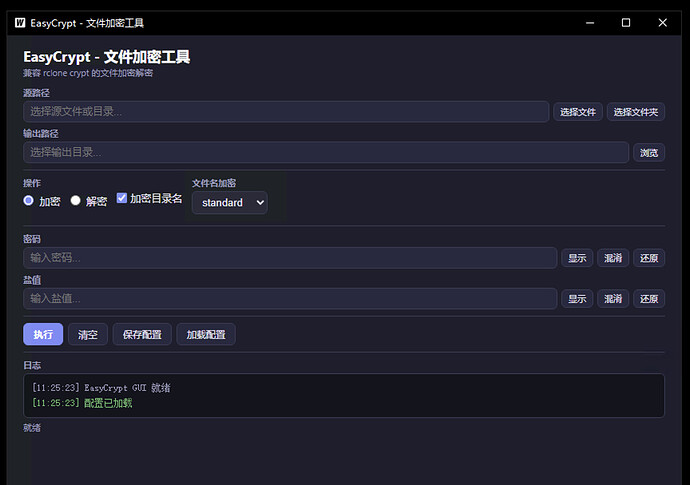This screenshot has height=485, width=690.
Task: Click the 选择文件夹 button
Action: point(636,112)
